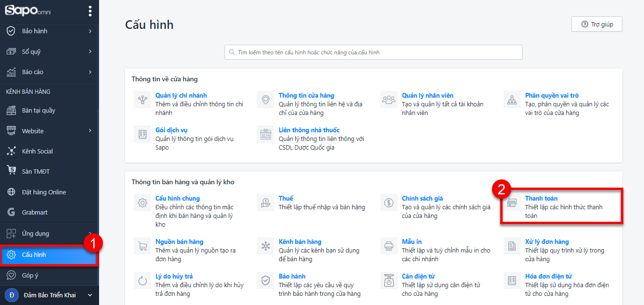
Task: Click the store information location pin icon
Action: [265, 100]
